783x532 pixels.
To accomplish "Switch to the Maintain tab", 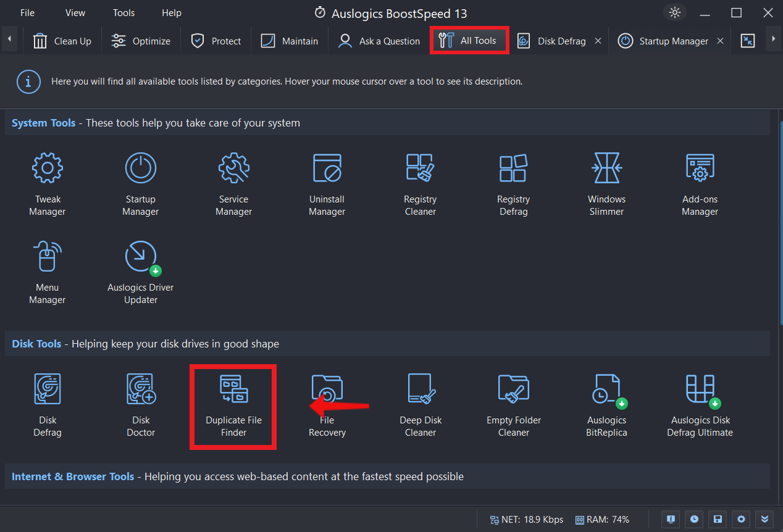I will 290,41.
